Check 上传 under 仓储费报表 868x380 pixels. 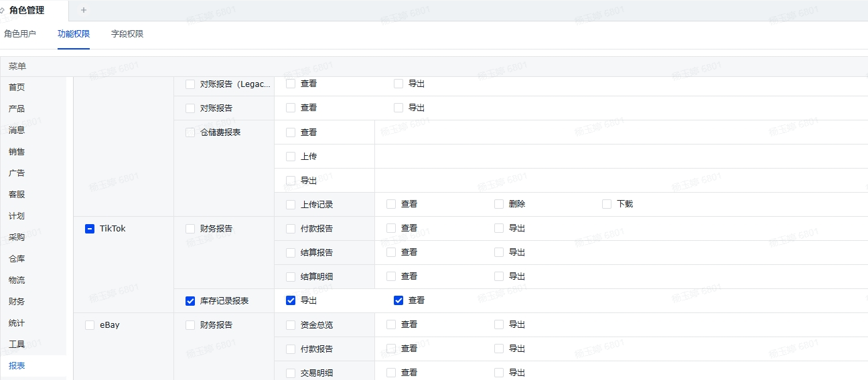[291, 157]
